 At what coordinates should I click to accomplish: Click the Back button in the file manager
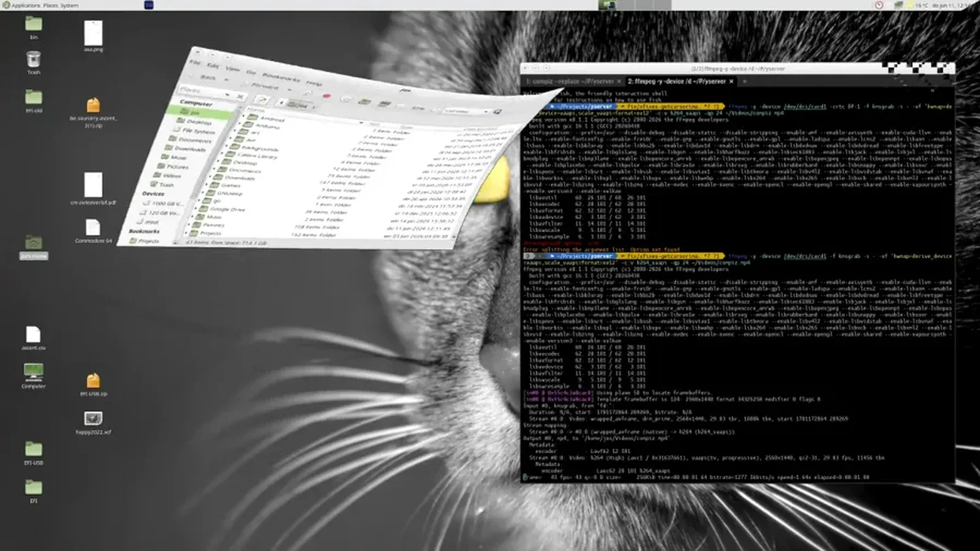point(208,77)
